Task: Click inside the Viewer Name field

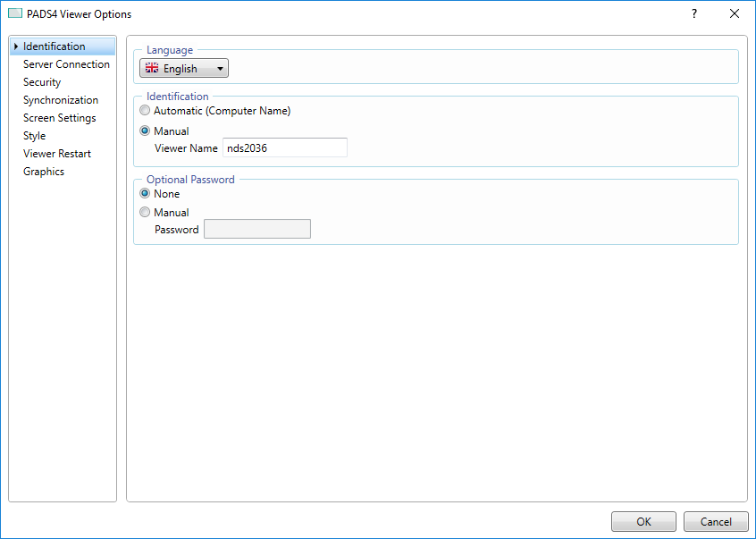Action: (284, 147)
